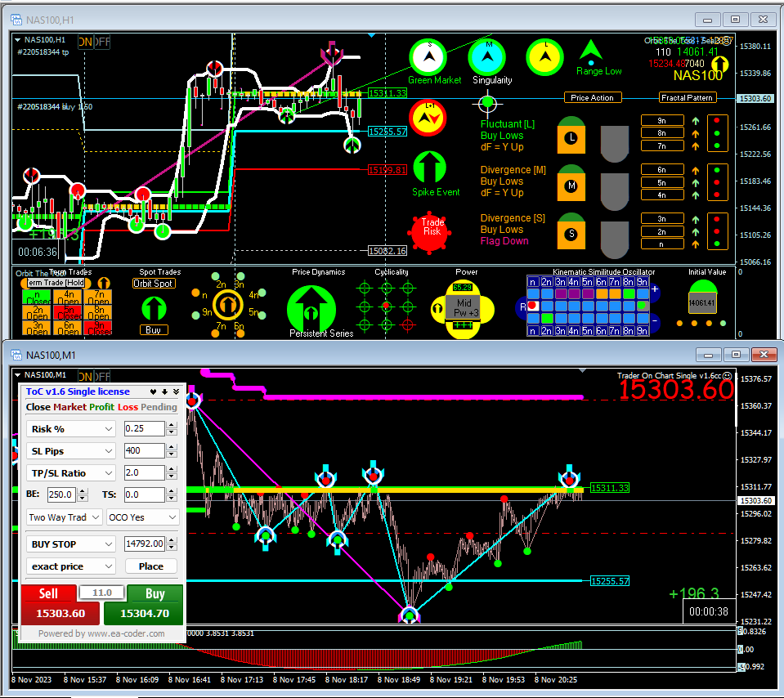This screenshot has height=698, width=784.
Task: Click the Spike Event up-arrow icon
Action: click(429, 168)
